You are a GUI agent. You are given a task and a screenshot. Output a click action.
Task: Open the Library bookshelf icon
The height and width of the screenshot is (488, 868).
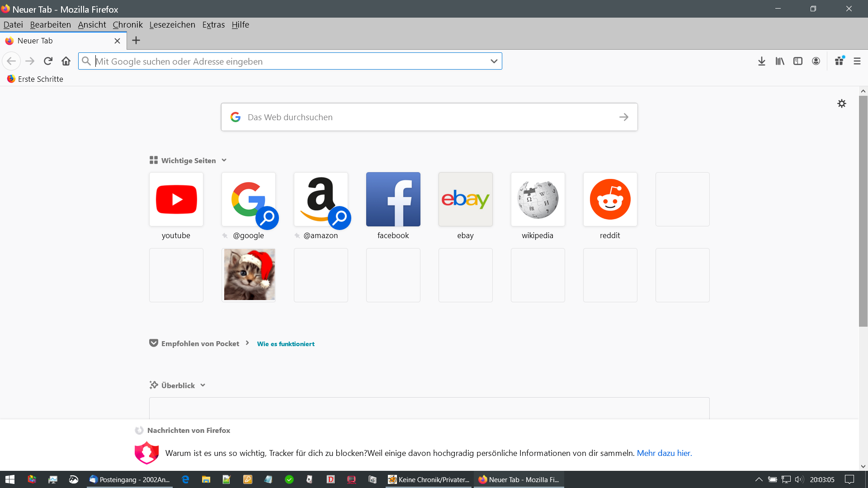(780, 61)
